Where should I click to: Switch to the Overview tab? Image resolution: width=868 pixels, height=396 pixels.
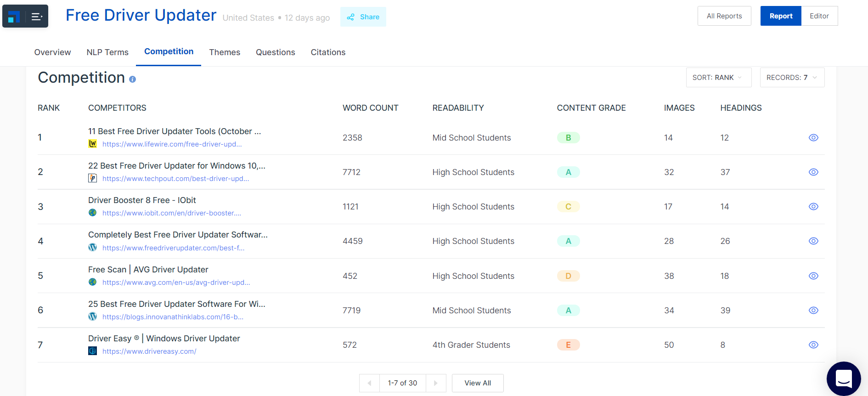pos(52,52)
